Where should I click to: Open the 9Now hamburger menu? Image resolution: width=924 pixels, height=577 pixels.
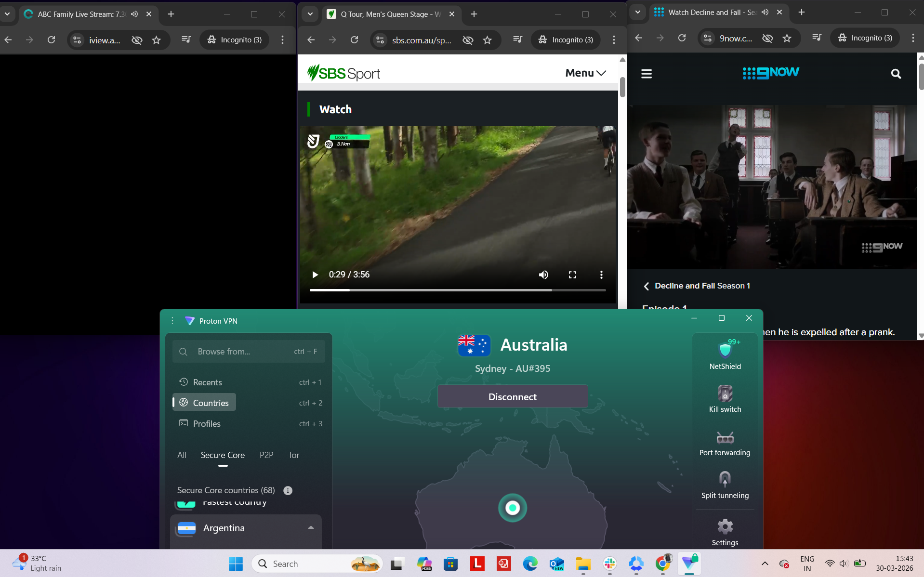click(646, 73)
